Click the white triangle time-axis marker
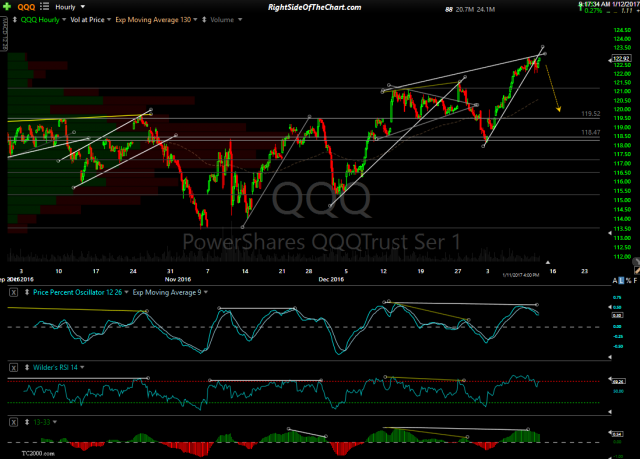Viewport: 640px width, 459px height. coord(548,262)
